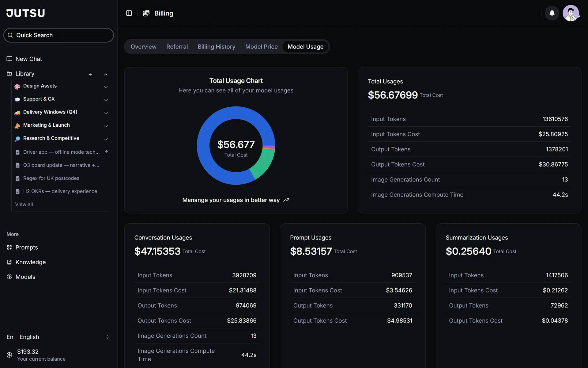Image resolution: width=588 pixels, height=368 pixels.
Task: Click the Billing coins icon in header
Action: [x=146, y=13]
